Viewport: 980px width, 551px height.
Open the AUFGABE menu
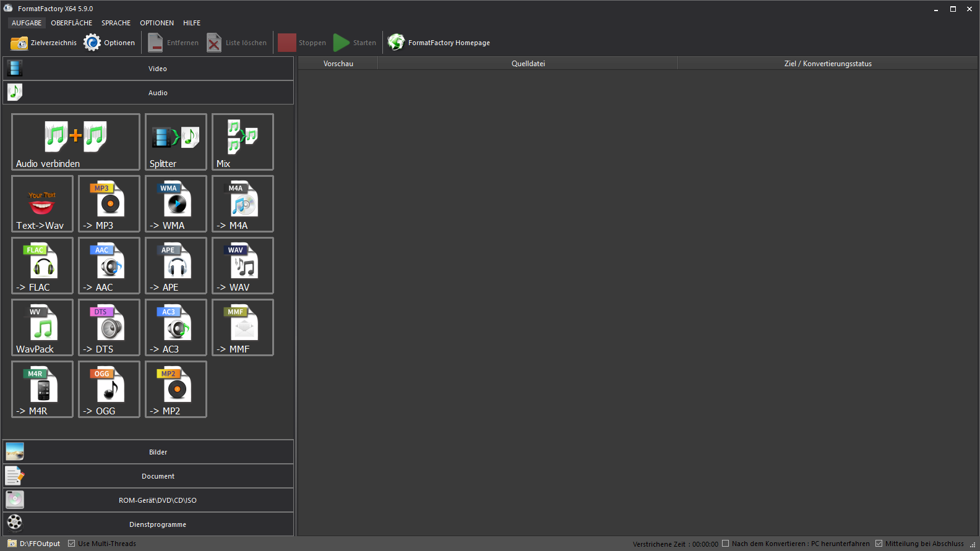pos(27,23)
